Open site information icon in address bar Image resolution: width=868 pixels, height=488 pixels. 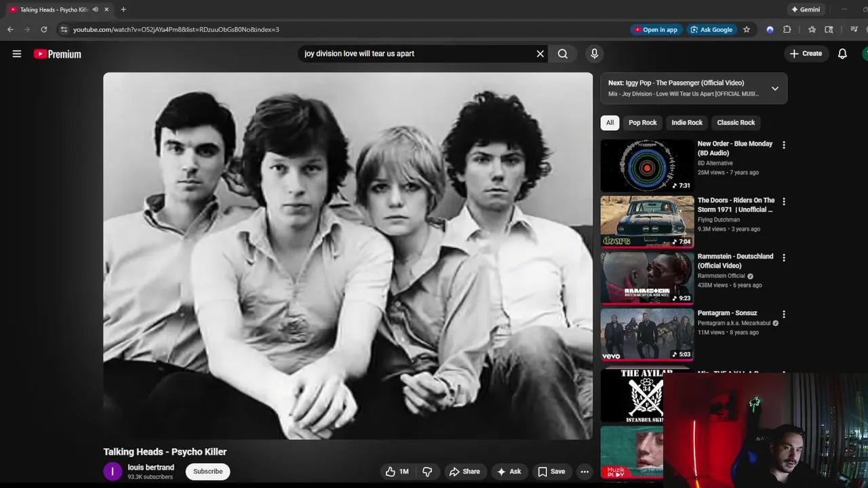pyautogui.click(x=64, y=29)
